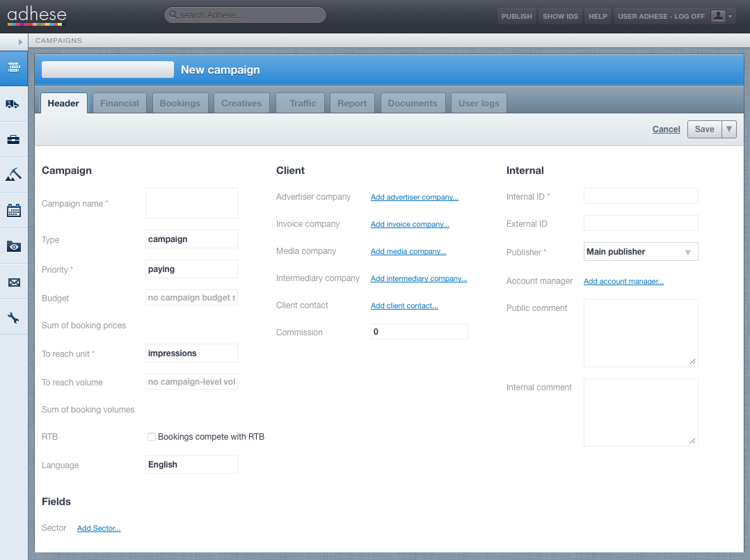The image size is (750, 560).
Task: Click the pickaxe and mountain sidebar icon
Action: [13, 175]
